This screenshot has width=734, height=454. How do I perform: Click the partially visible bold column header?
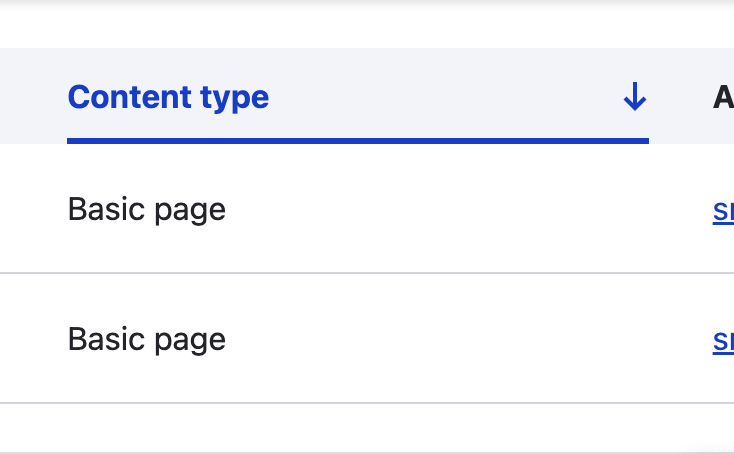pos(723,97)
